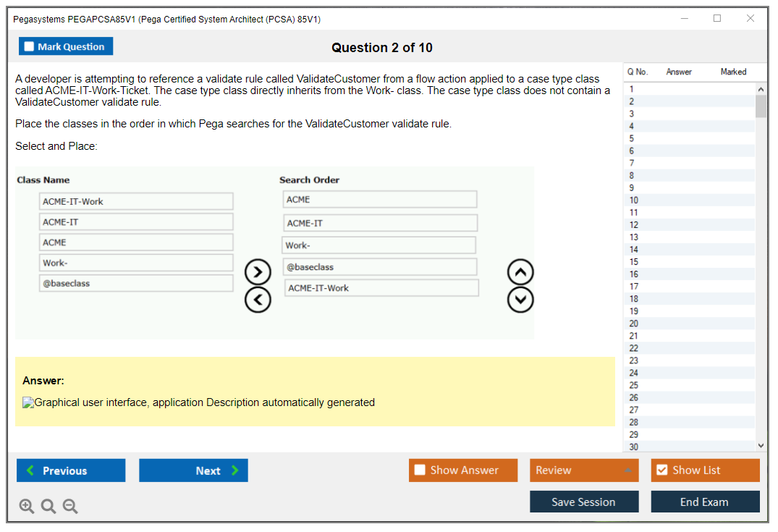778x532 pixels.
Task: Check the Mark Question checkbox
Action: tap(29, 47)
